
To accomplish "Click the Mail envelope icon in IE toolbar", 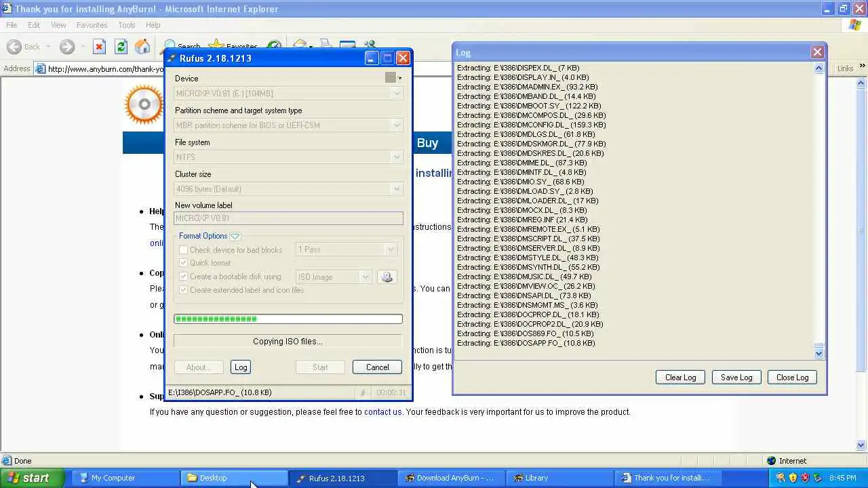I will [299, 45].
